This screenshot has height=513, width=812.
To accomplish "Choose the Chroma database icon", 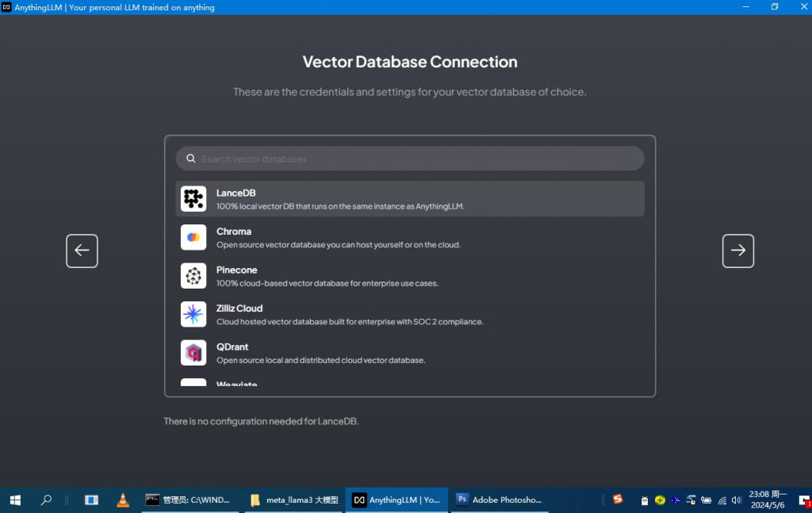I will click(x=193, y=237).
